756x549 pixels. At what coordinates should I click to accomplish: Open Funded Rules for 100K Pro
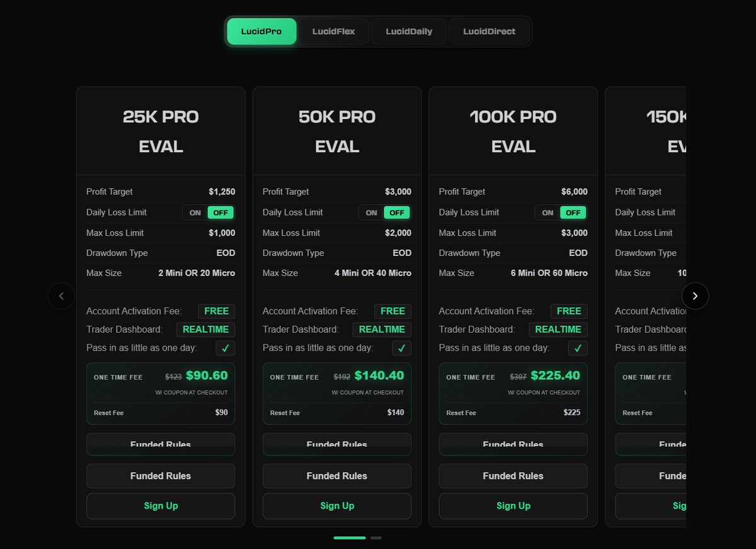tap(513, 476)
